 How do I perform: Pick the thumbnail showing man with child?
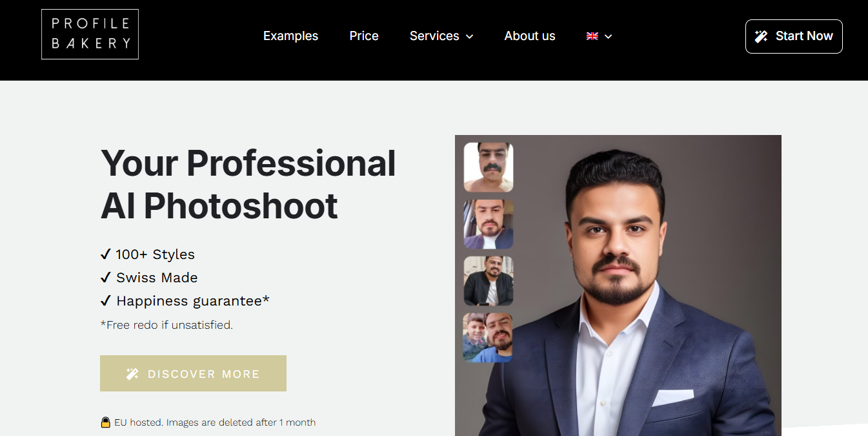[x=489, y=338]
